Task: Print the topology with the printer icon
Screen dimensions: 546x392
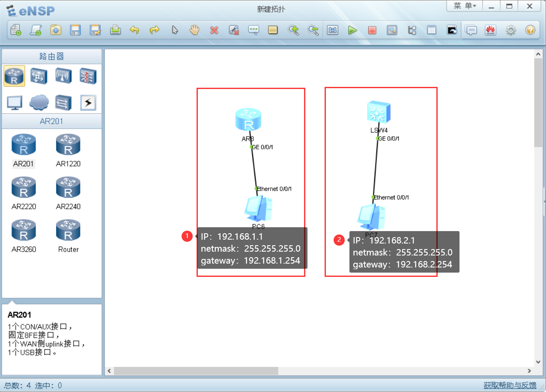Action: pos(115,30)
